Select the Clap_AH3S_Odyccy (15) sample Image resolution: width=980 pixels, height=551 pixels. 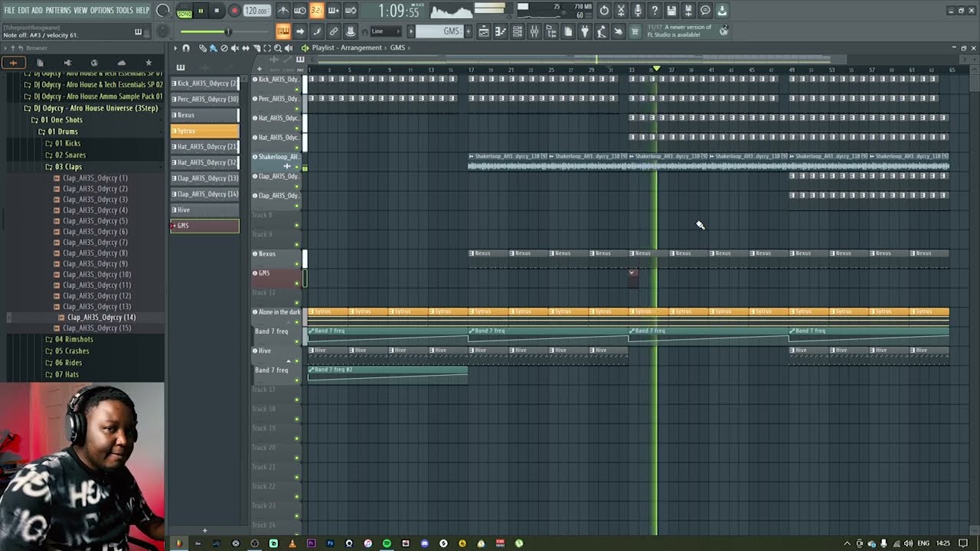coord(92,328)
